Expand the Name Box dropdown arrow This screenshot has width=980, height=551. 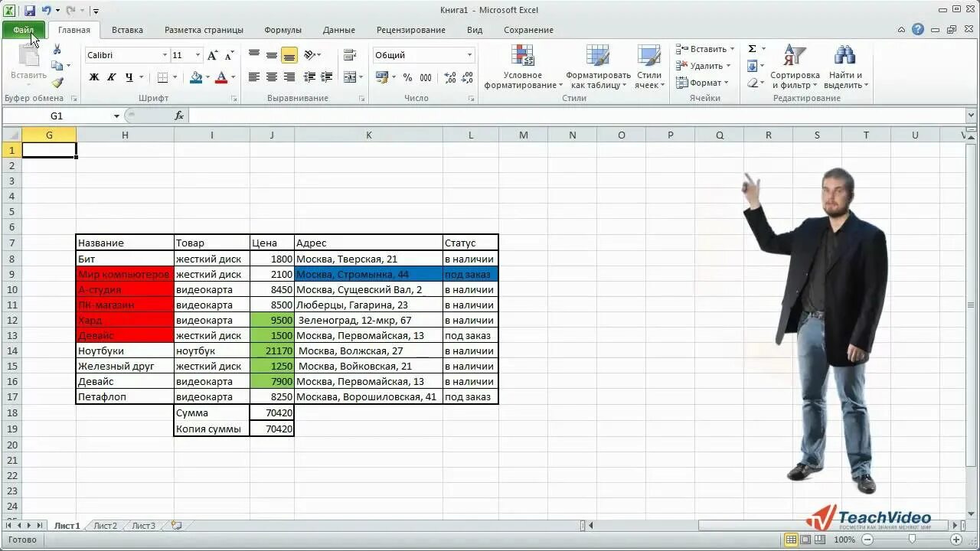coord(116,116)
